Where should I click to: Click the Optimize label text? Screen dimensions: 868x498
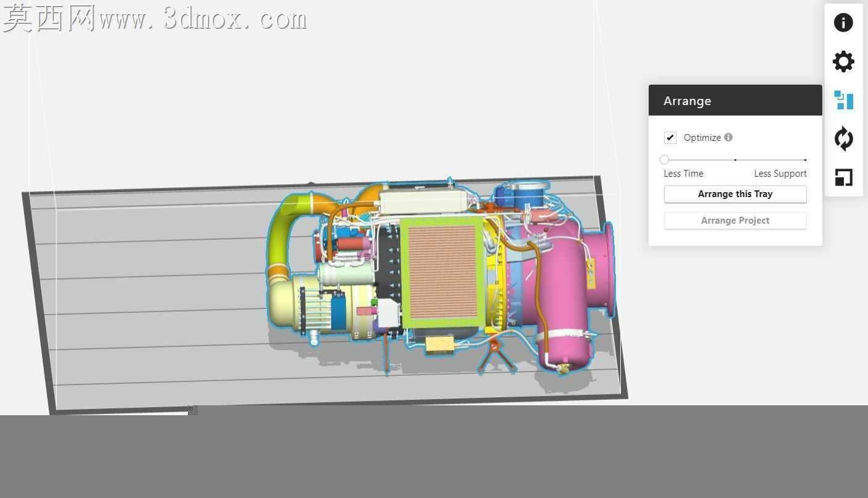click(x=702, y=138)
